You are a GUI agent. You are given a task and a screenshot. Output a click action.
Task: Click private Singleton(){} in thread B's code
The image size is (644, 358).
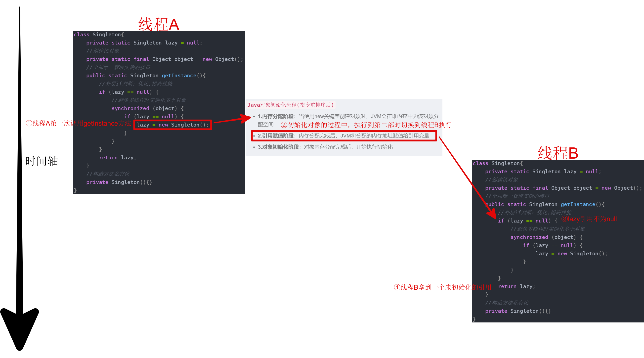tap(518, 311)
